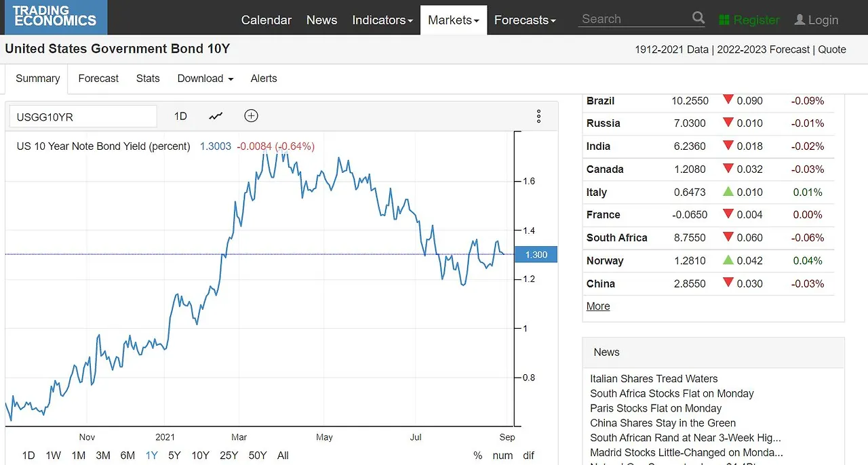
Task: Select the 1W time range
Action: tap(54, 456)
